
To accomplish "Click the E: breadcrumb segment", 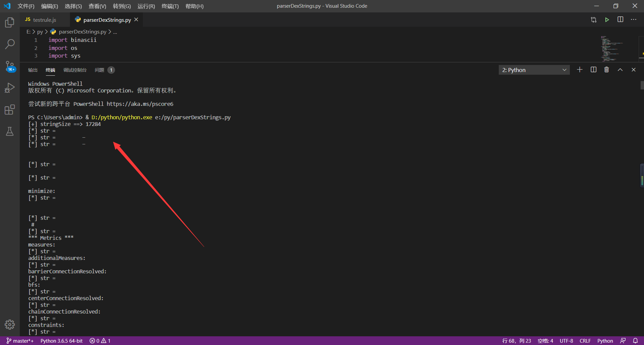I will click(x=29, y=32).
